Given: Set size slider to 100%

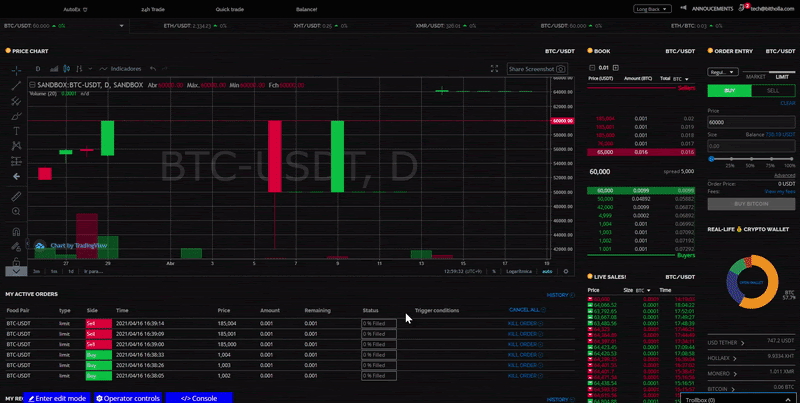Looking at the screenshot, I should click(792, 159).
